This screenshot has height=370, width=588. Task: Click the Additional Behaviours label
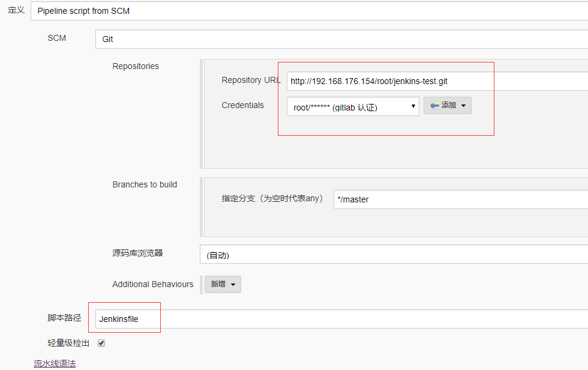pyautogui.click(x=152, y=284)
